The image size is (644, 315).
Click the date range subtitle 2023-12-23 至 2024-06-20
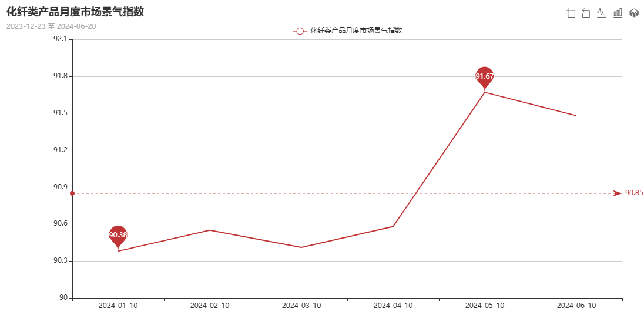click(x=51, y=26)
